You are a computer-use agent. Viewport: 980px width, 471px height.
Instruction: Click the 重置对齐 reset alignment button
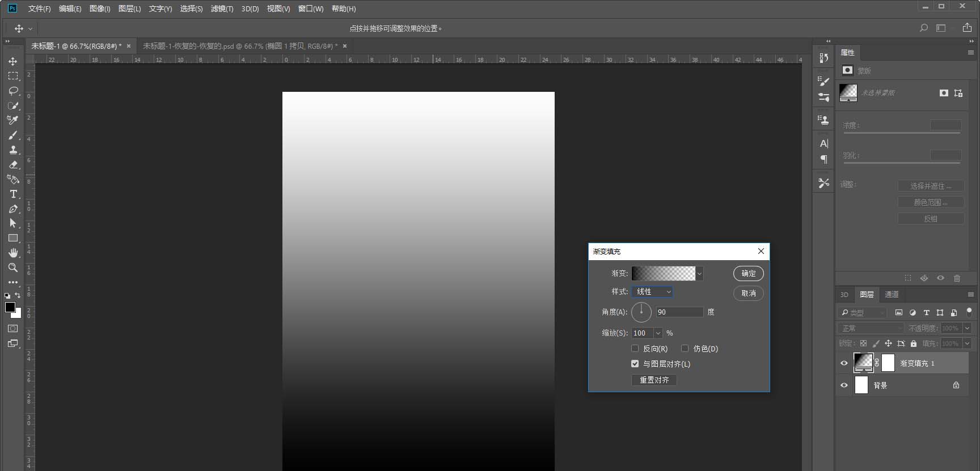coord(654,380)
